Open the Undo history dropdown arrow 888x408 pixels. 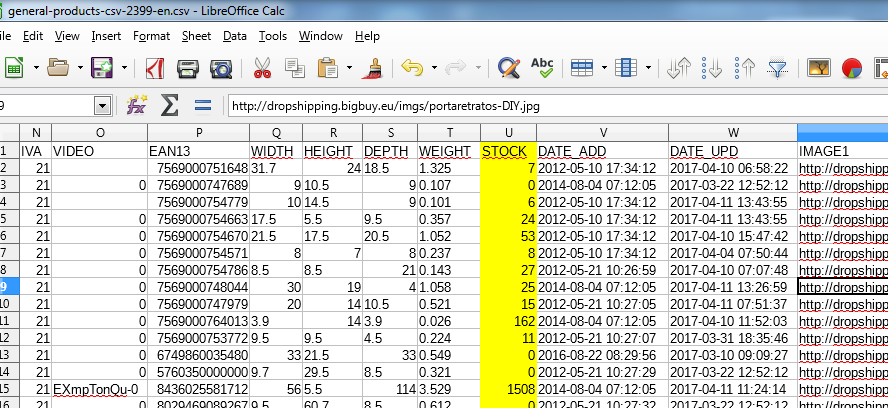(x=434, y=69)
